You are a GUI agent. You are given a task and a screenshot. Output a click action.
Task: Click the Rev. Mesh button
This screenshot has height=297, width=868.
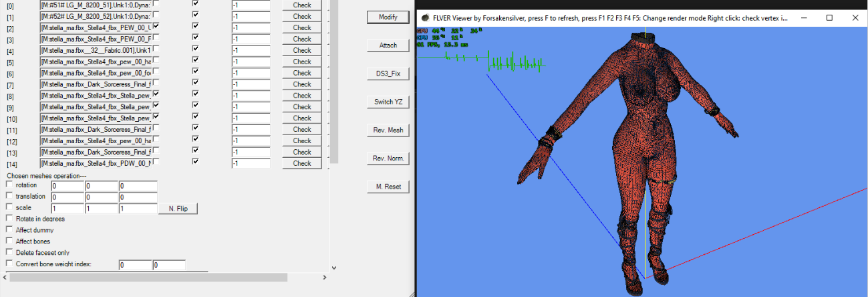(388, 130)
